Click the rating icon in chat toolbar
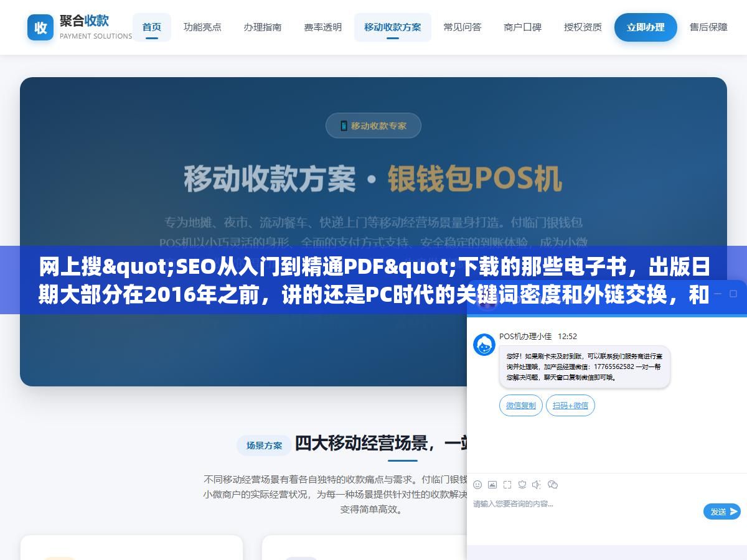This screenshot has height=560, width=747. [x=522, y=484]
